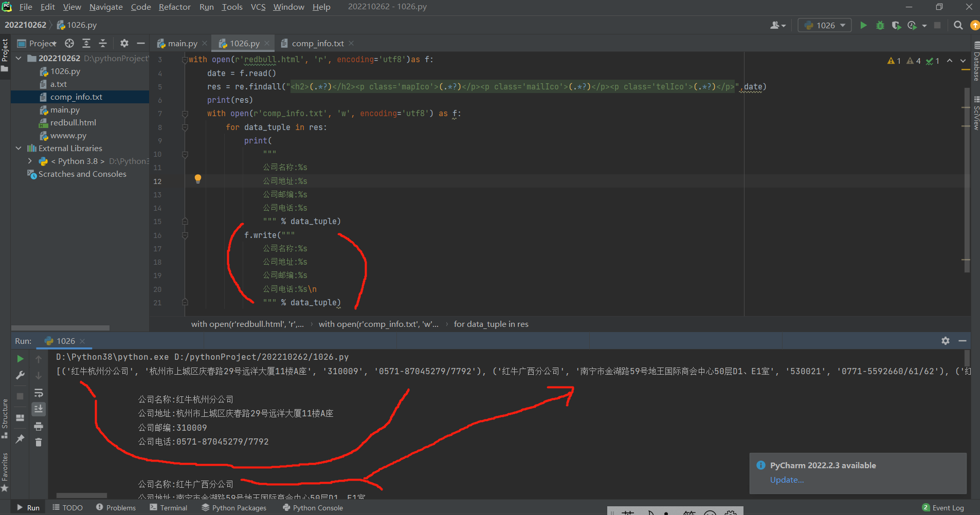The image size is (980, 515).
Task: Run the 1026 configuration with green play button
Action: pos(863,25)
